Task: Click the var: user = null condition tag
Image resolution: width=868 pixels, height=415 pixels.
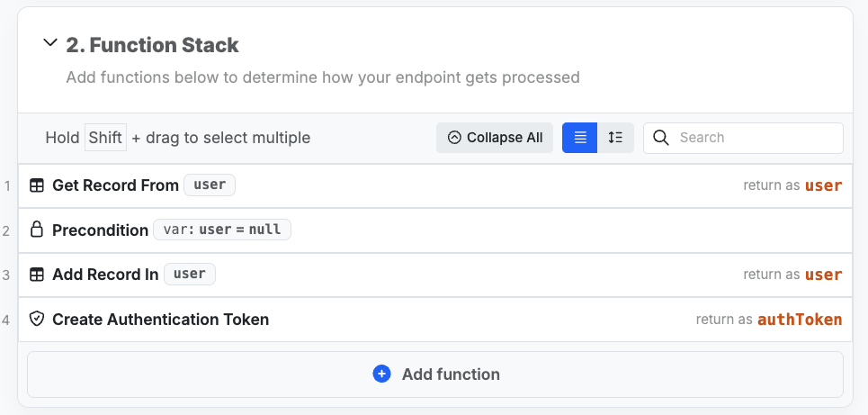Action: point(222,230)
